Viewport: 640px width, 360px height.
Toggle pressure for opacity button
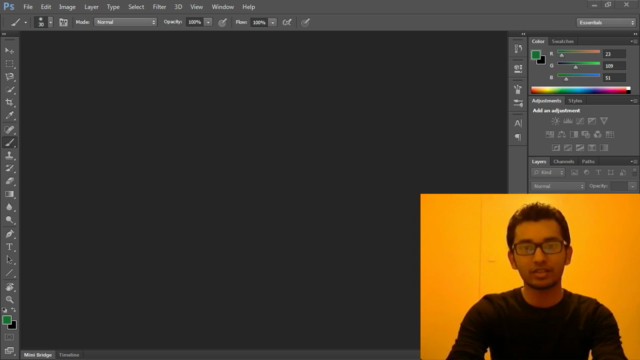click(x=222, y=22)
